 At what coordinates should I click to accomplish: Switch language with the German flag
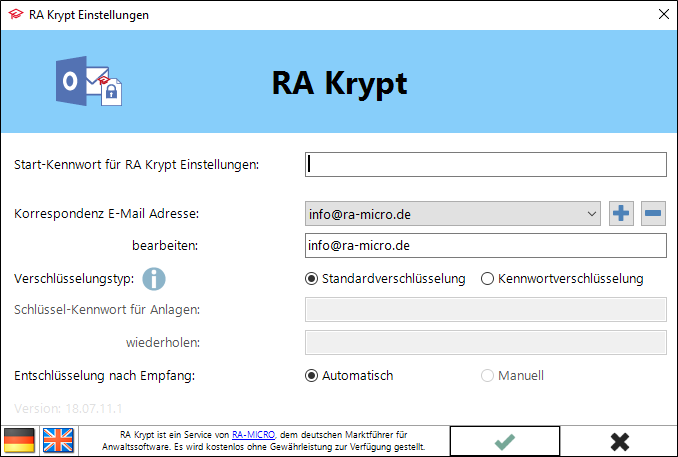click(19, 441)
